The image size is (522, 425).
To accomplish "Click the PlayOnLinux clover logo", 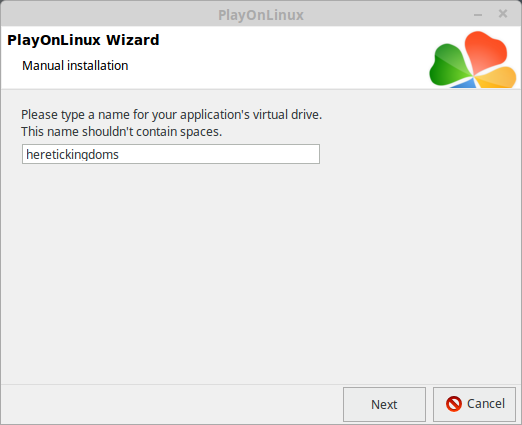I will (473, 59).
